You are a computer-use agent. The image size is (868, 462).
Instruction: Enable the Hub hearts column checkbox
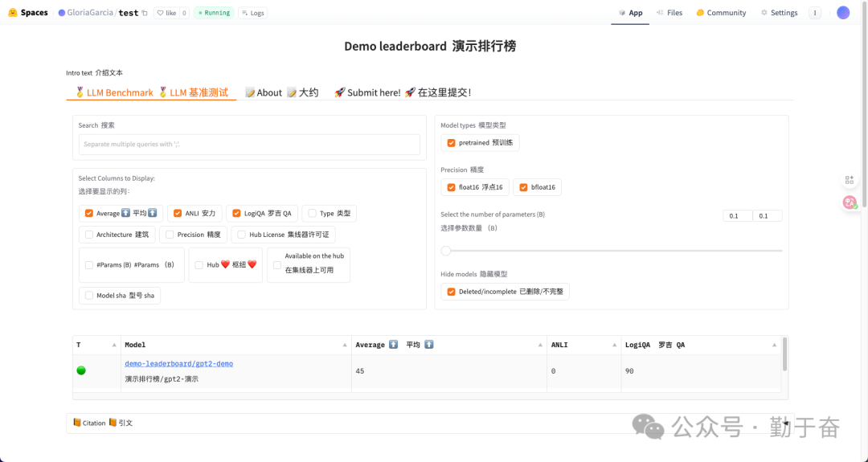199,265
